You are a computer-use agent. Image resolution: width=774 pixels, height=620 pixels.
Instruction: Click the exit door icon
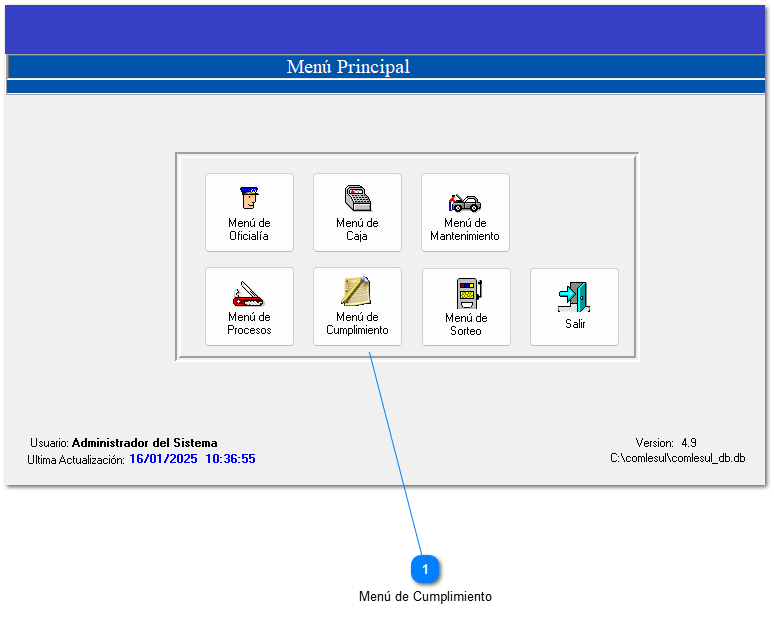coord(575,297)
